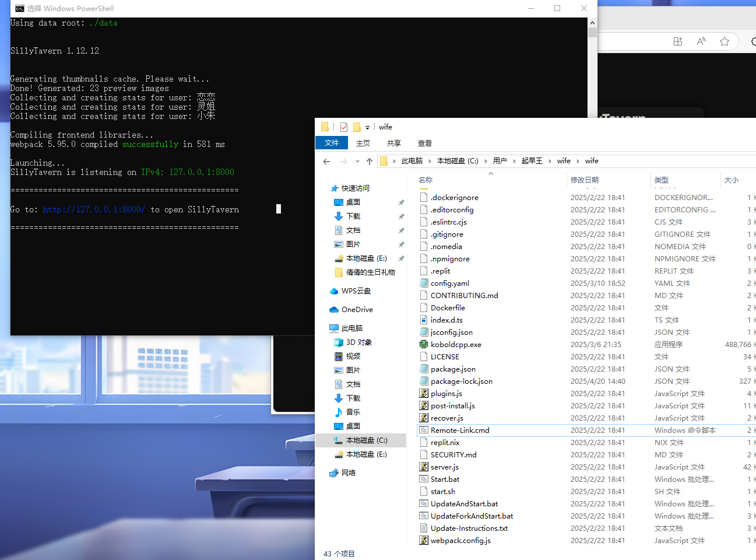This screenshot has width=756, height=560.
Task: Select 倩倩的生日礼物 folder in sidebar
Action: [x=365, y=272]
